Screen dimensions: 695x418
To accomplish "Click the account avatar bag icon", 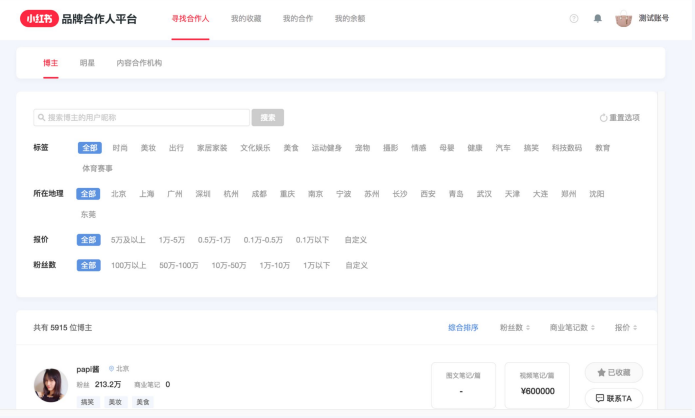I will point(623,19).
